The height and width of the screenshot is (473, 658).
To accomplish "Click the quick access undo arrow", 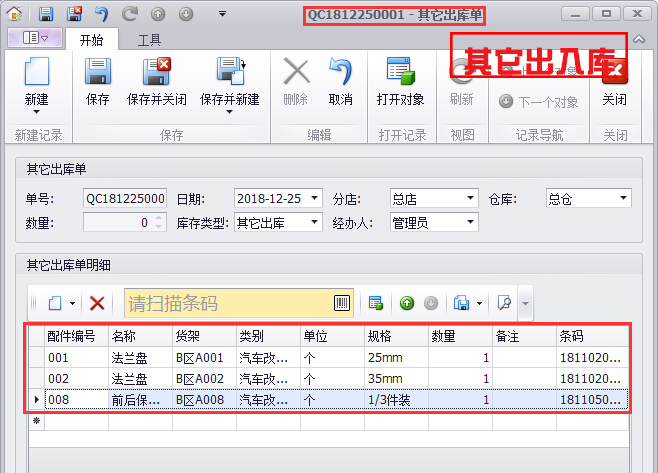I will point(102,14).
